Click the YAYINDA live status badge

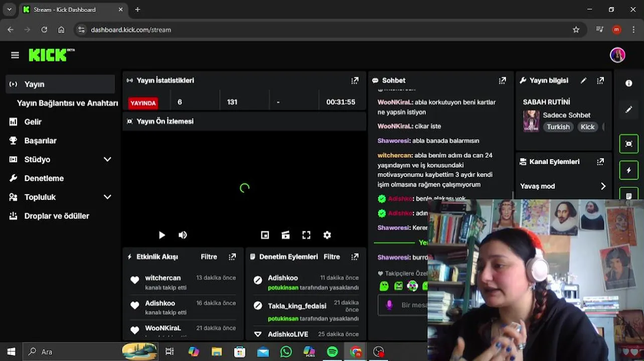(x=143, y=103)
